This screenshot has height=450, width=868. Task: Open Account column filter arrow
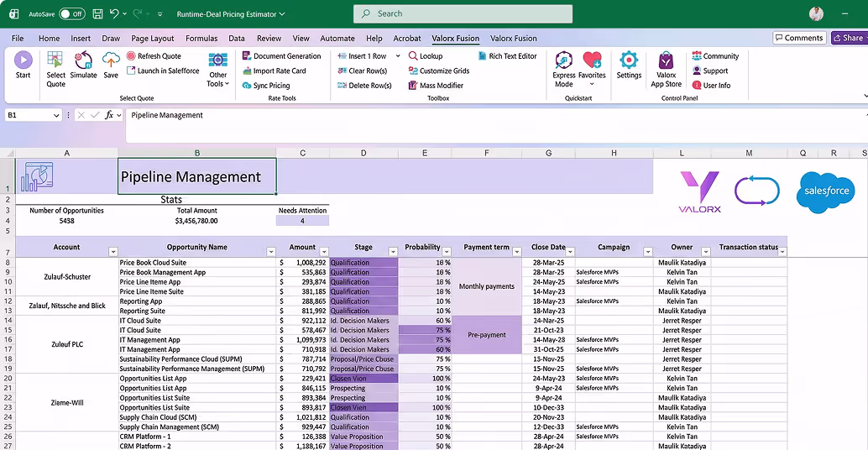(x=113, y=252)
